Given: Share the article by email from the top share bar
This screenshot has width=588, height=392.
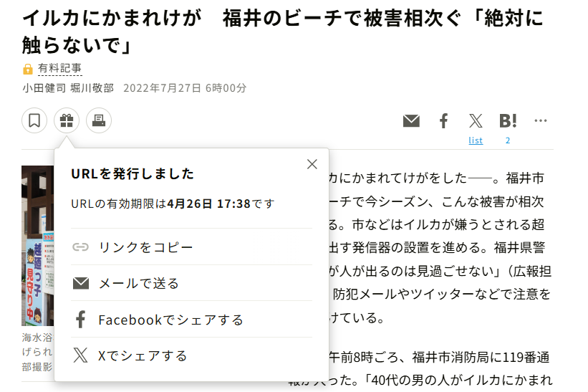Looking at the screenshot, I should pos(411,121).
